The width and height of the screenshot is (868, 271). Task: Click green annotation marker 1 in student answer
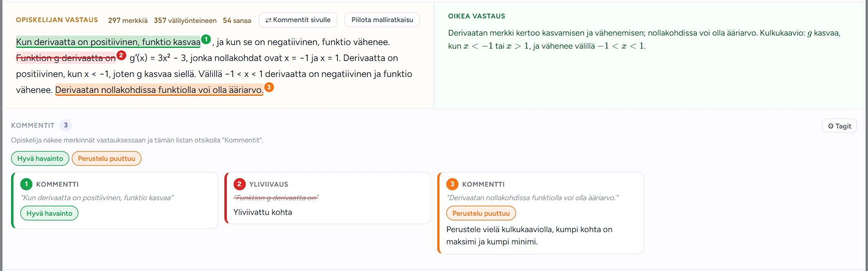pos(206,39)
